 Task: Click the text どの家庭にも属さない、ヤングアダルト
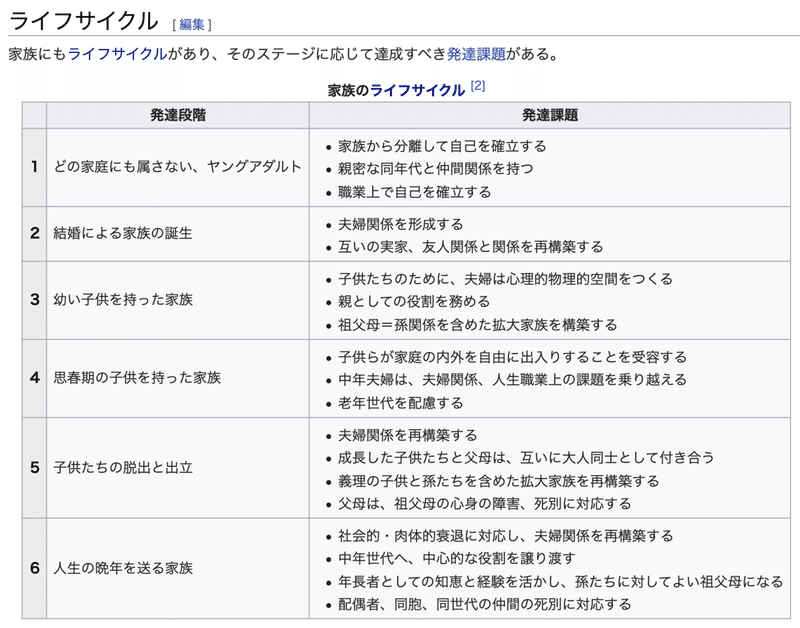pyautogui.click(x=178, y=167)
